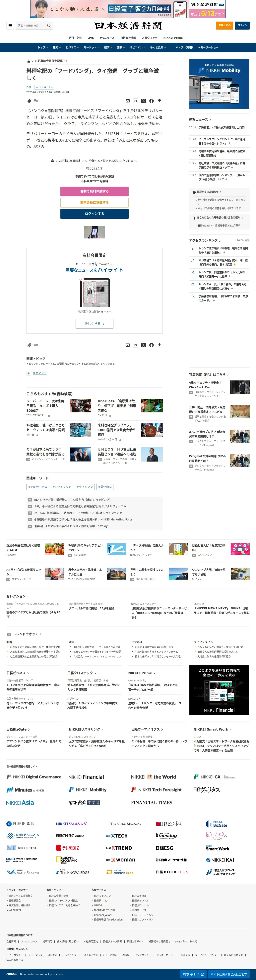
Task: Expand the トップ navigation dropdown
Action: tap(42, 48)
